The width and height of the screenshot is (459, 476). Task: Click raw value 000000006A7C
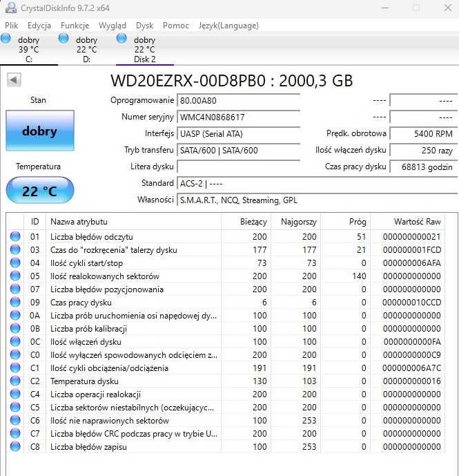pyautogui.click(x=411, y=368)
